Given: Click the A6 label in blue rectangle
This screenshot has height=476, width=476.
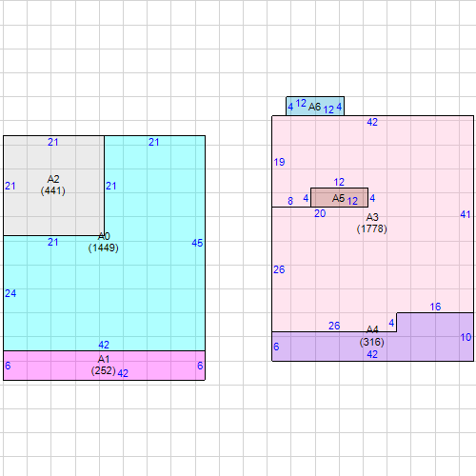Looking at the screenshot, I should [314, 107].
